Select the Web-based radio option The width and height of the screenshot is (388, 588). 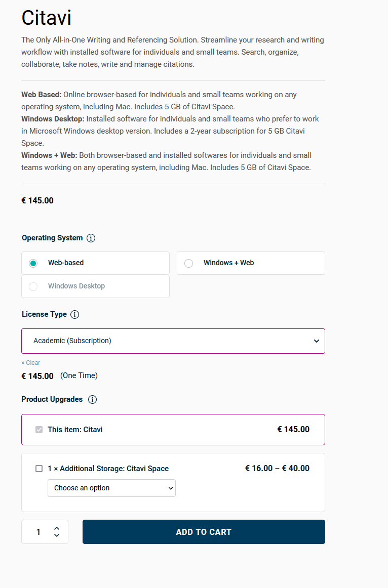(33, 263)
